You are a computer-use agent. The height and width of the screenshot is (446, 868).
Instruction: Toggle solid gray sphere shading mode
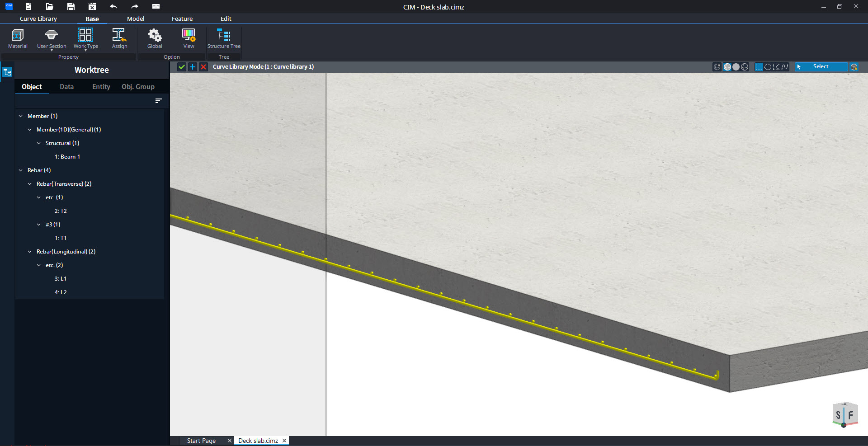(736, 67)
